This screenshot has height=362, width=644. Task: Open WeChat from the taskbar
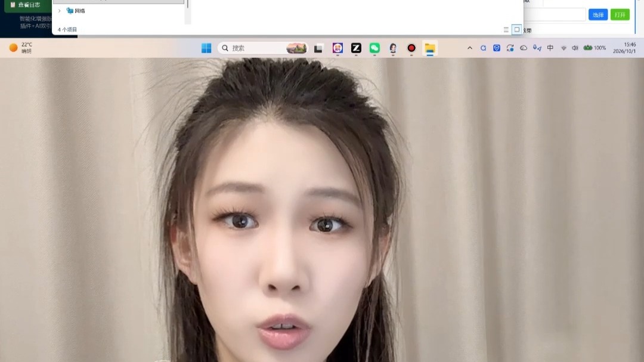tap(374, 48)
